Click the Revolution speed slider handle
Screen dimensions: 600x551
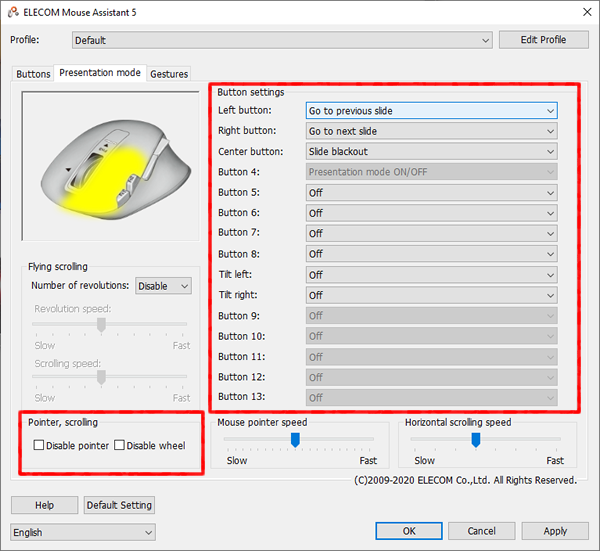101,325
